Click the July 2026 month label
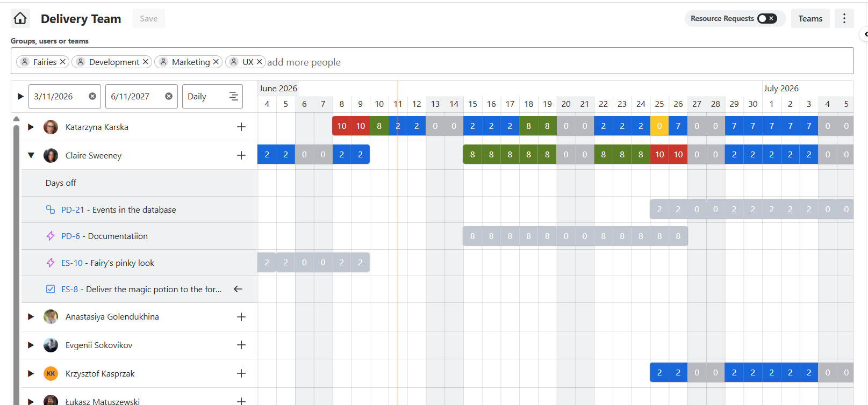Viewport: 868px width, 405px height. click(x=781, y=88)
